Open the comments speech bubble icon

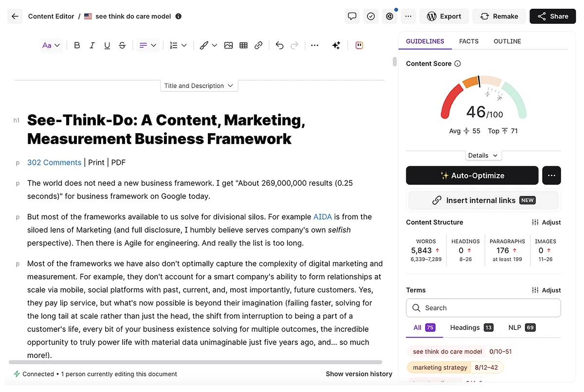(x=352, y=16)
